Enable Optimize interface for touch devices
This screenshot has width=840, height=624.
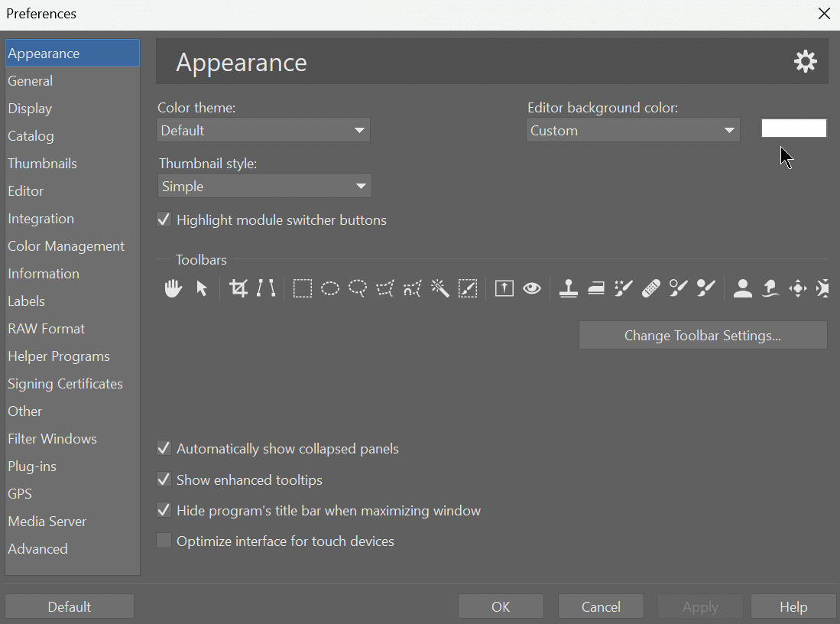[x=164, y=541]
